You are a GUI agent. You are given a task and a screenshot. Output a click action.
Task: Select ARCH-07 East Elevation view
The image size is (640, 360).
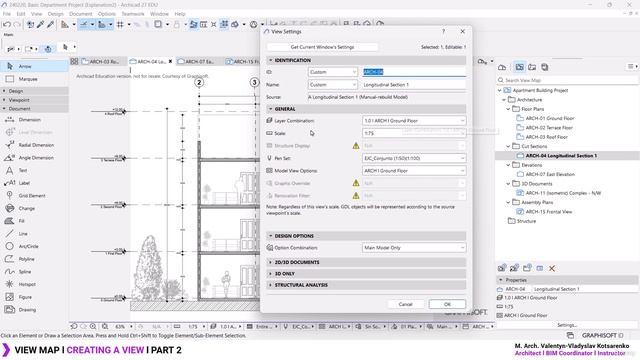[x=550, y=174]
